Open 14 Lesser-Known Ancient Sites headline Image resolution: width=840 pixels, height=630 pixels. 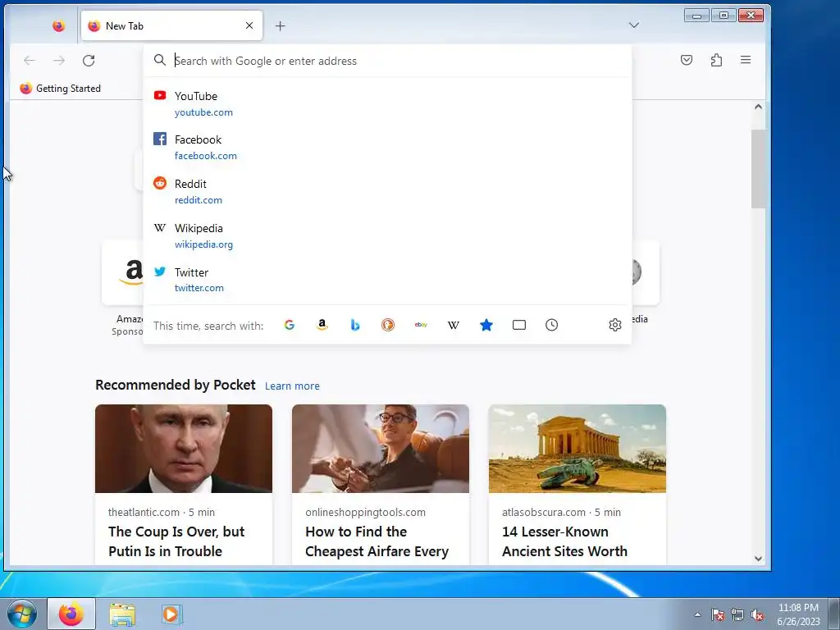click(x=564, y=541)
